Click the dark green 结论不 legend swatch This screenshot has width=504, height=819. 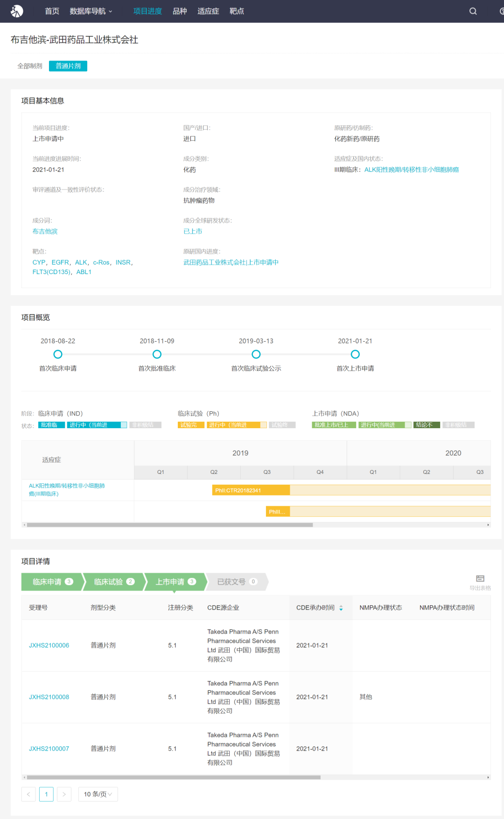(x=427, y=425)
